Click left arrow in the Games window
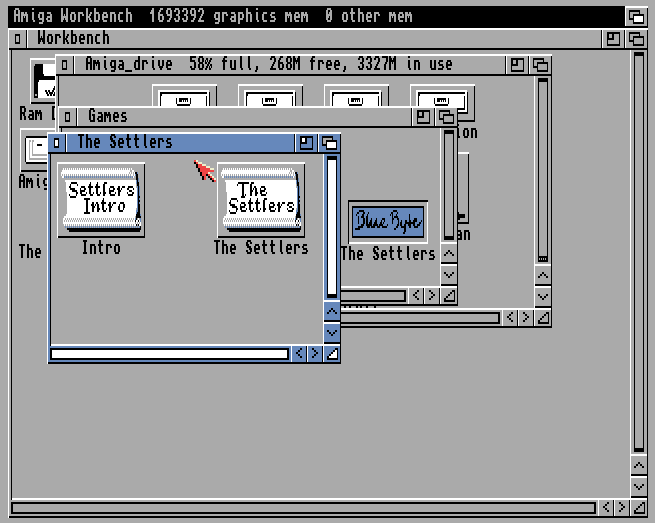The image size is (655, 523). (416, 296)
